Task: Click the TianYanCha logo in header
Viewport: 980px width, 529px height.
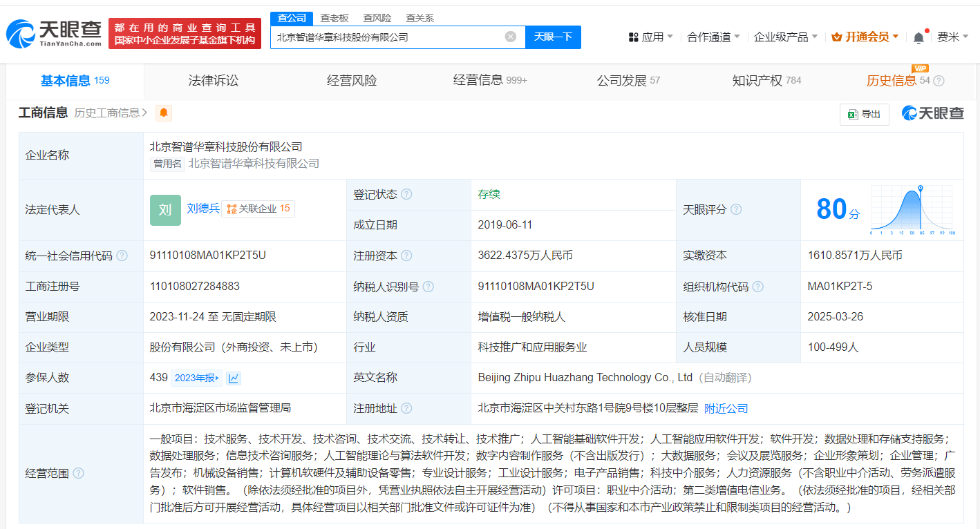Action: [x=54, y=33]
